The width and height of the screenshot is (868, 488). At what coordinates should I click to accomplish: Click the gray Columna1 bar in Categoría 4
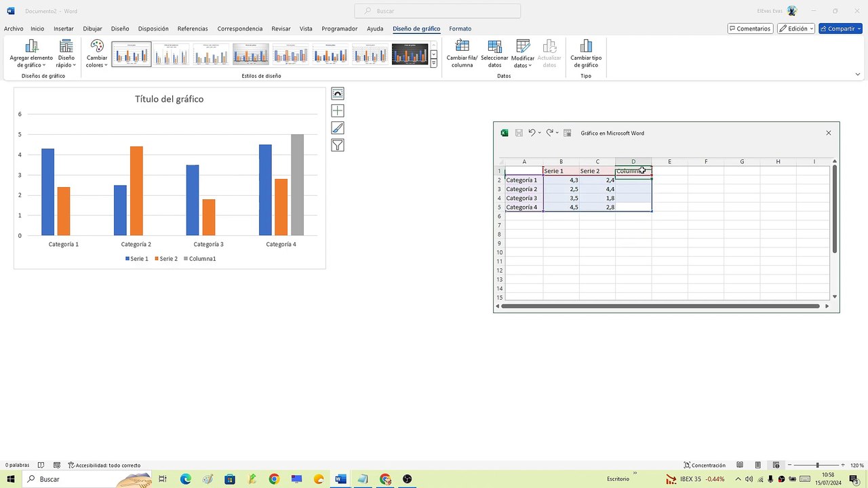coord(298,184)
